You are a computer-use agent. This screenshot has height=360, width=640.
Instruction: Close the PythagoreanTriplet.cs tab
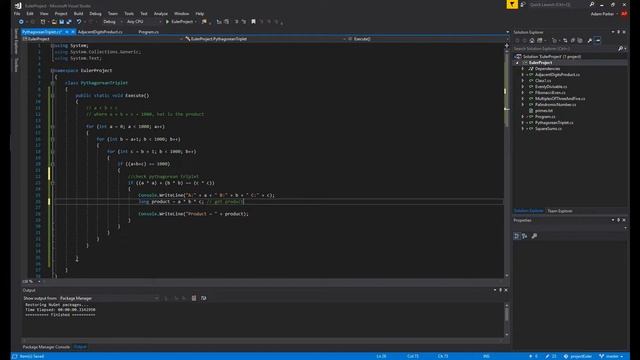click(x=73, y=32)
